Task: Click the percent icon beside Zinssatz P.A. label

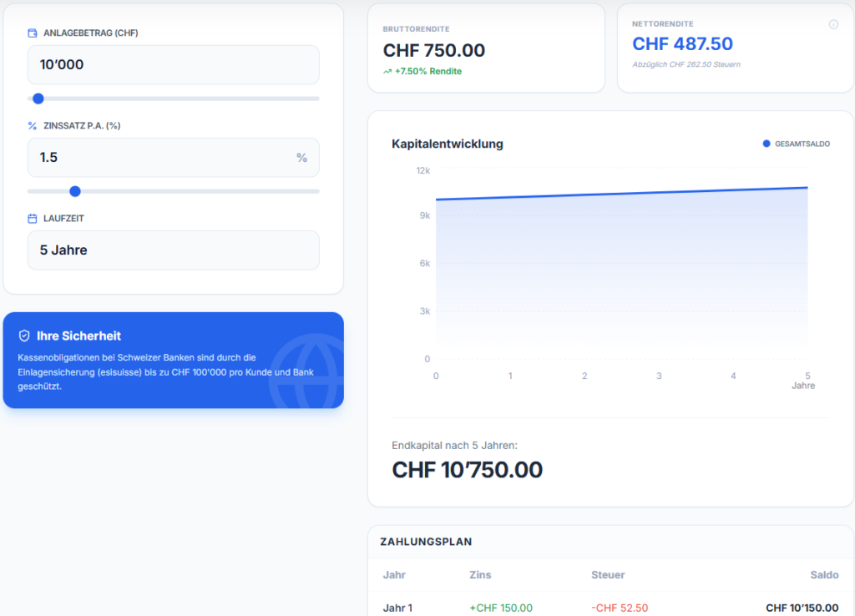Action: pyautogui.click(x=33, y=126)
